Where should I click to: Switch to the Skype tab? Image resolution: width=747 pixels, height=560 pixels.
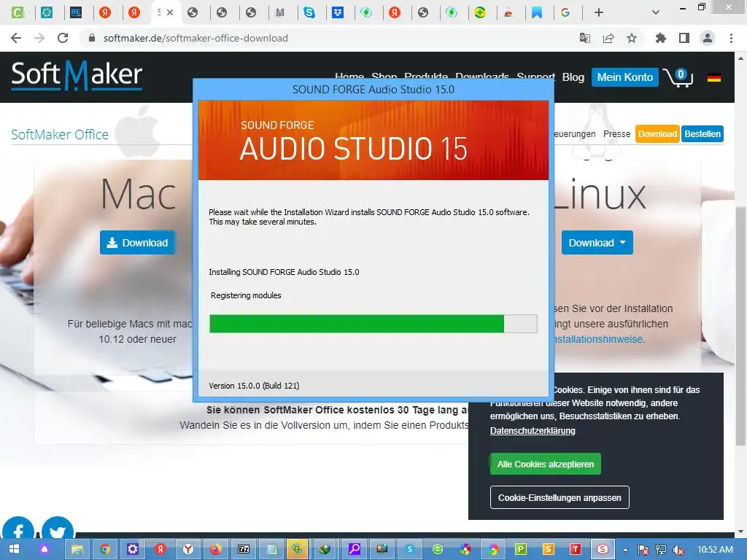tap(309, 13)
